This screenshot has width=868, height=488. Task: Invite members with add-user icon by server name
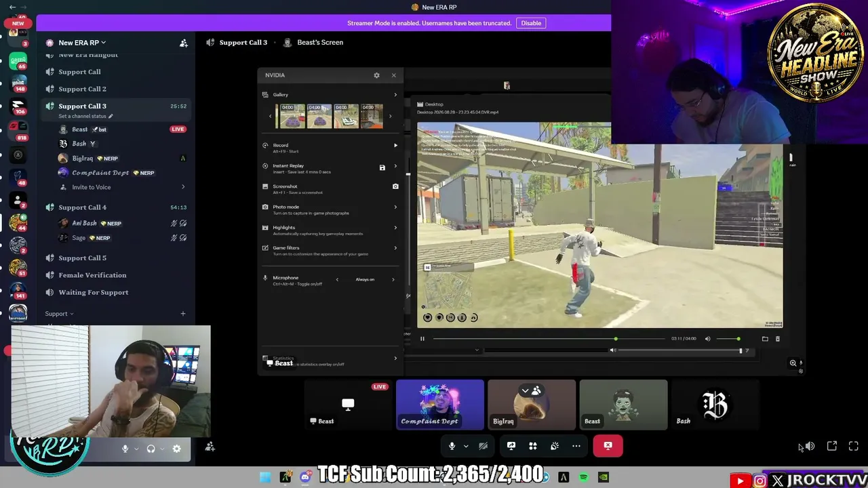click(x=183, y=43)
